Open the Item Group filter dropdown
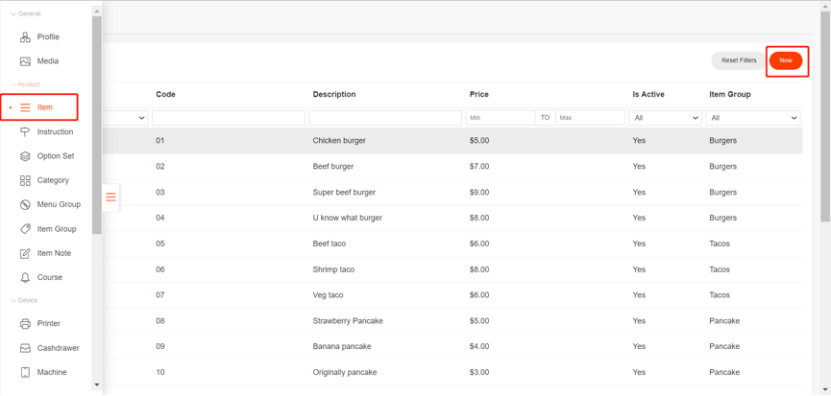 (753, 118)
